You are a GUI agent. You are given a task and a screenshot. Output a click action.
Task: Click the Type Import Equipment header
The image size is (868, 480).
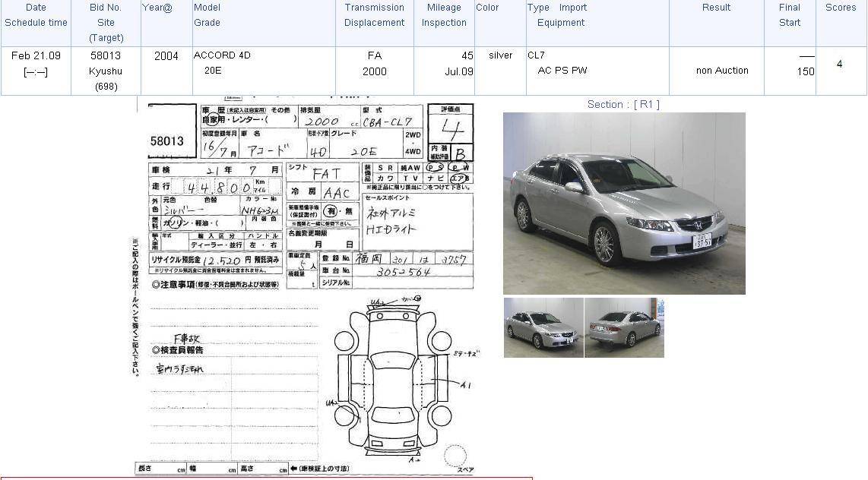(x=557, y=15)
